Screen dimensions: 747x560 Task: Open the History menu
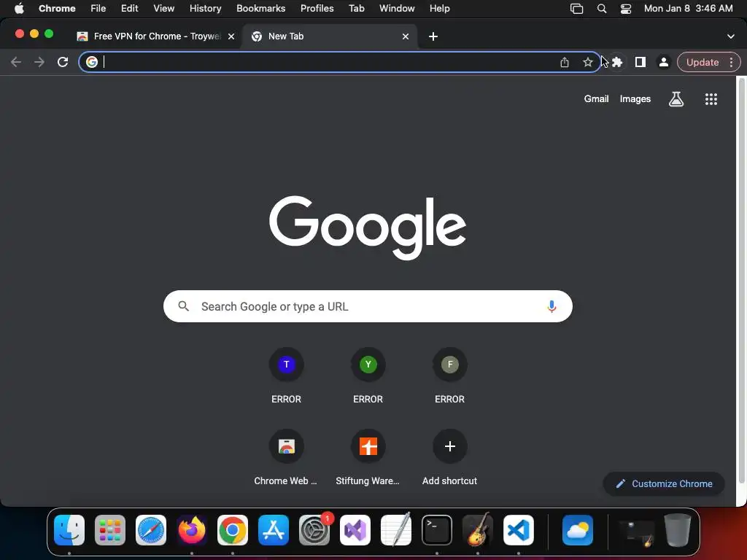pyautogui.click(x=205, y=9)
